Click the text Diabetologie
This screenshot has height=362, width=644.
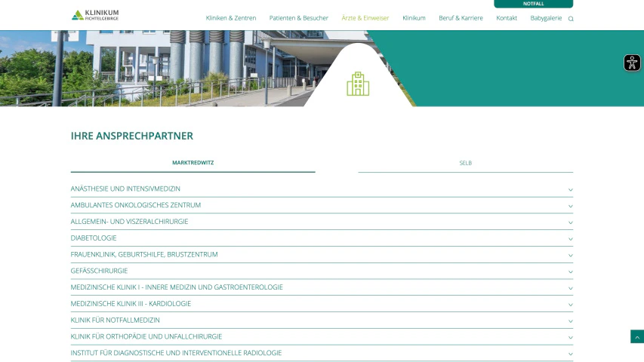click(x=94, y=238)
